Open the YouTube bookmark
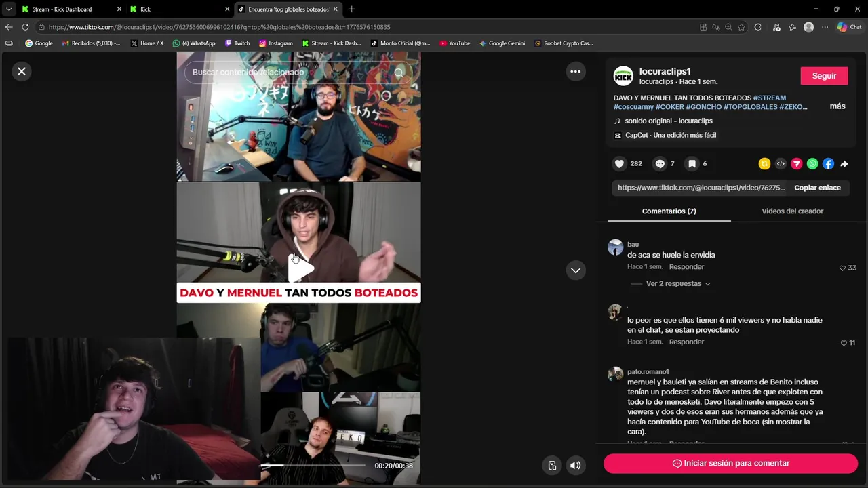This screenshot has height=488, width=868. pyautogui.click(x=454, y=43)
